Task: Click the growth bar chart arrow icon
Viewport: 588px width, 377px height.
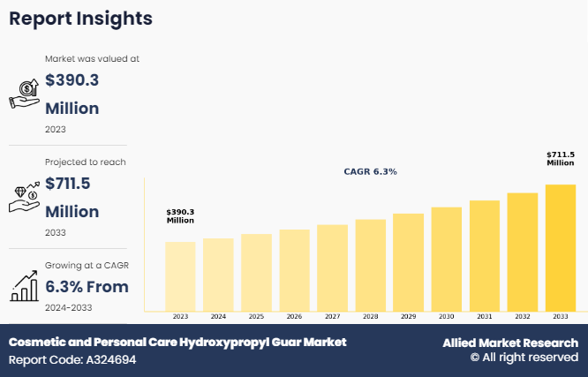Action: (24, 285)
